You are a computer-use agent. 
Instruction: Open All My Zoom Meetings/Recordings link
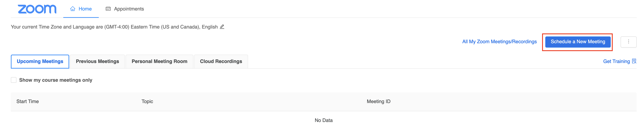pyautogui.click(x=499, y=42)
